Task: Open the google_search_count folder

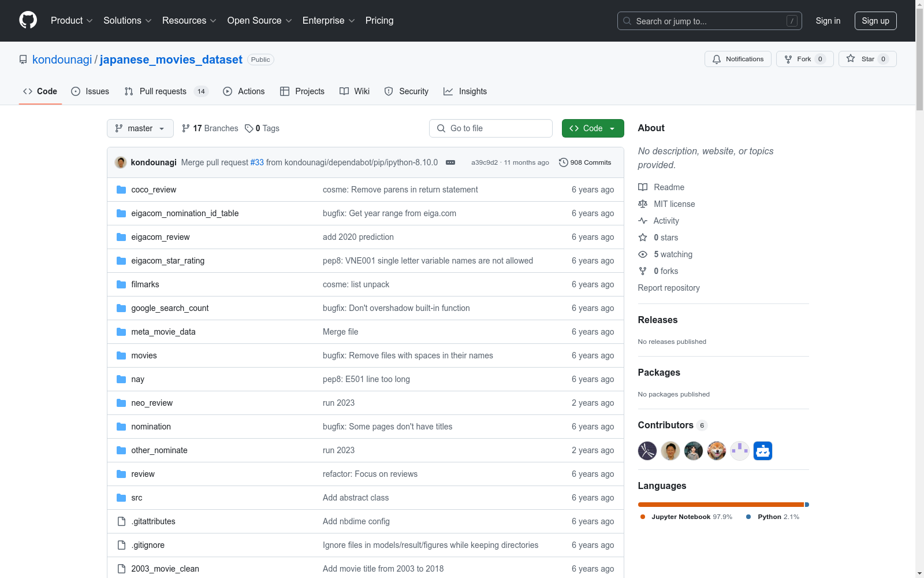Action: [x=170, y=308]
